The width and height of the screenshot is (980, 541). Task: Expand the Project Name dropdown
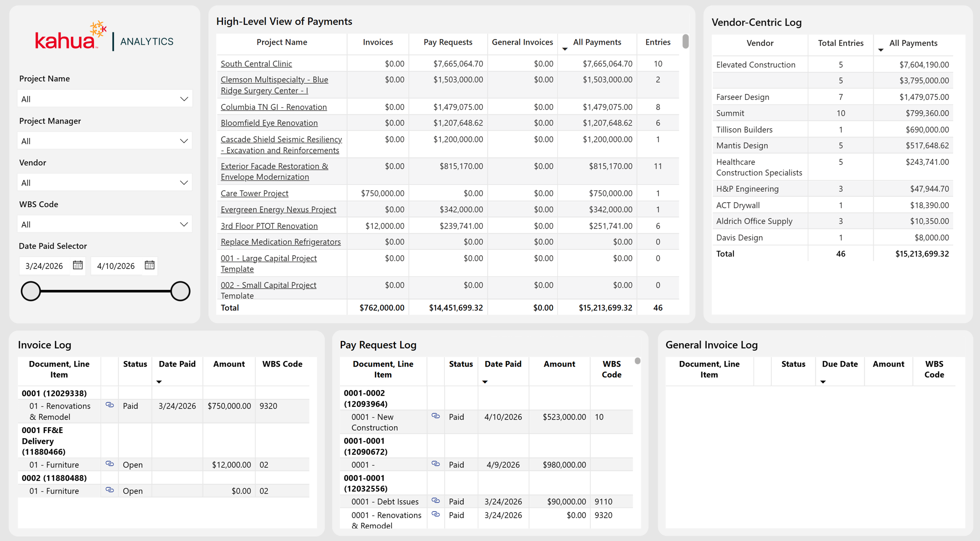tap(105, 99)
